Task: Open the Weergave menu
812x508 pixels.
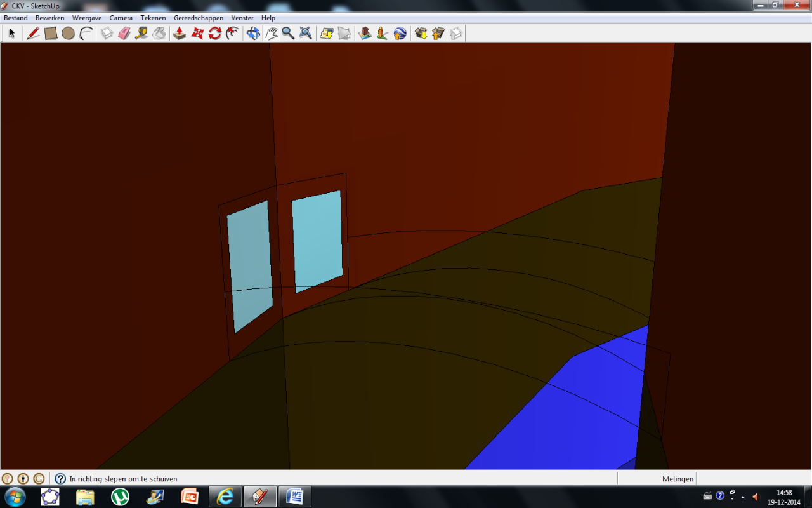Action: (87, 18)
